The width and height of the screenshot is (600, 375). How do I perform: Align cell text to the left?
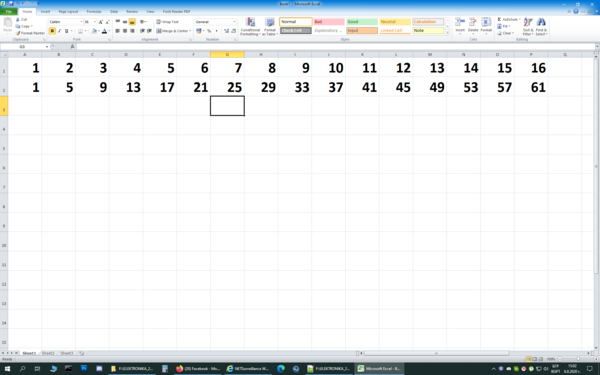(x=118, y=31)
